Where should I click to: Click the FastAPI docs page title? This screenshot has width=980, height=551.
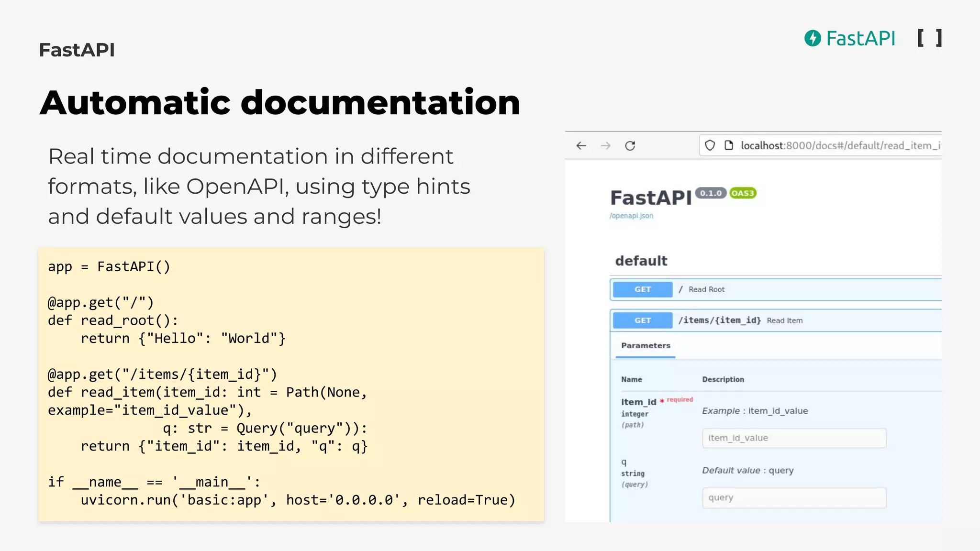coord(651,198)
